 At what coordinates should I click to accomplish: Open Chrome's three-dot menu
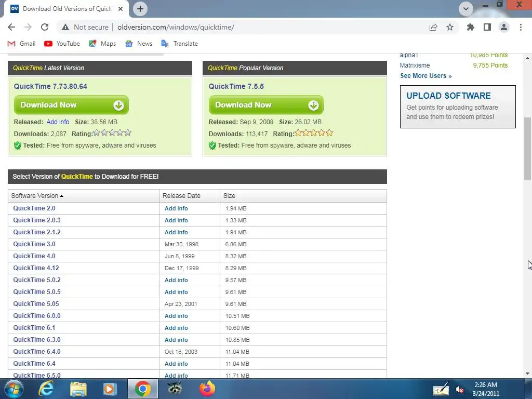[521, 27]
